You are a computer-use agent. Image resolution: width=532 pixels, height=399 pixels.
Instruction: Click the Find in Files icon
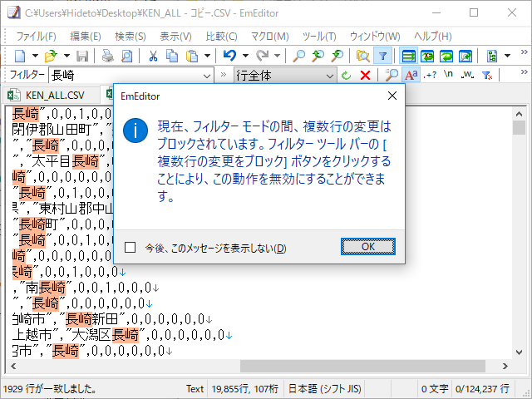(362, 56)
